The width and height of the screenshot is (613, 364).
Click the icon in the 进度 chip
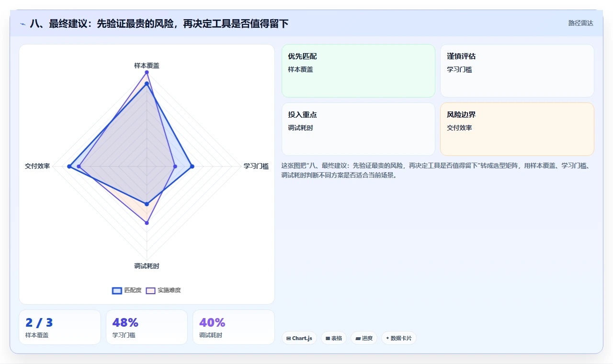[358, 338]
